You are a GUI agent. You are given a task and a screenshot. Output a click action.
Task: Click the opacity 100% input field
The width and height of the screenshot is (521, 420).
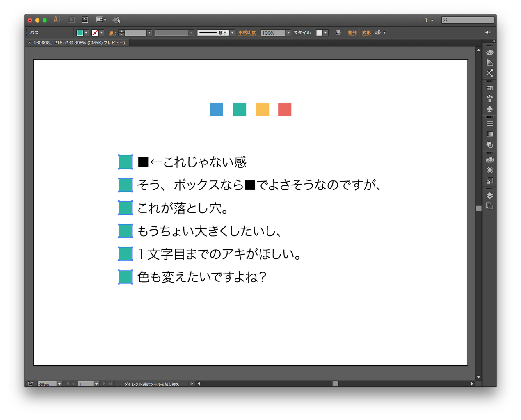pos(273,33)
